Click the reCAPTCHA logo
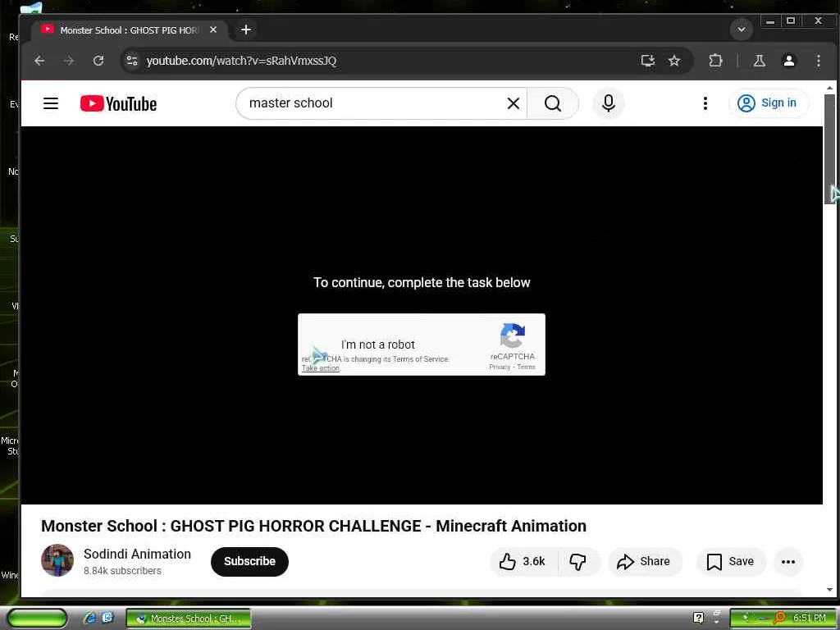 click(512, 336)
